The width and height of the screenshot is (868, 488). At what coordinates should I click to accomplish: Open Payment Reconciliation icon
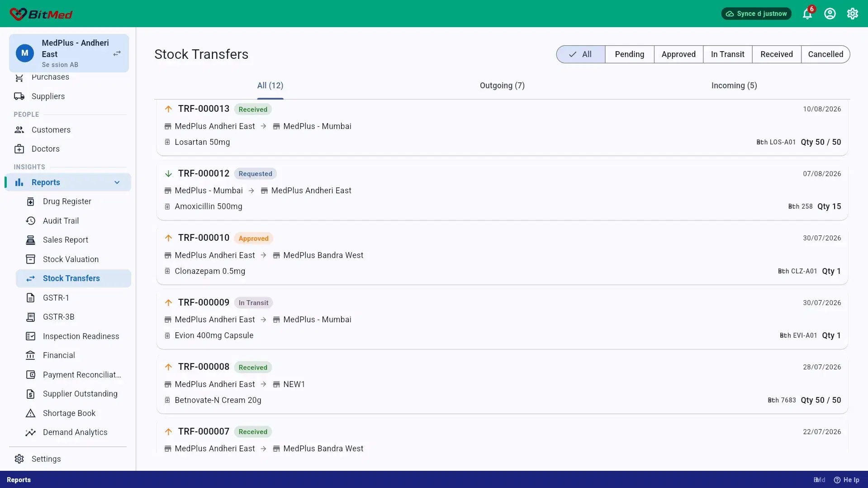(30, 375)
